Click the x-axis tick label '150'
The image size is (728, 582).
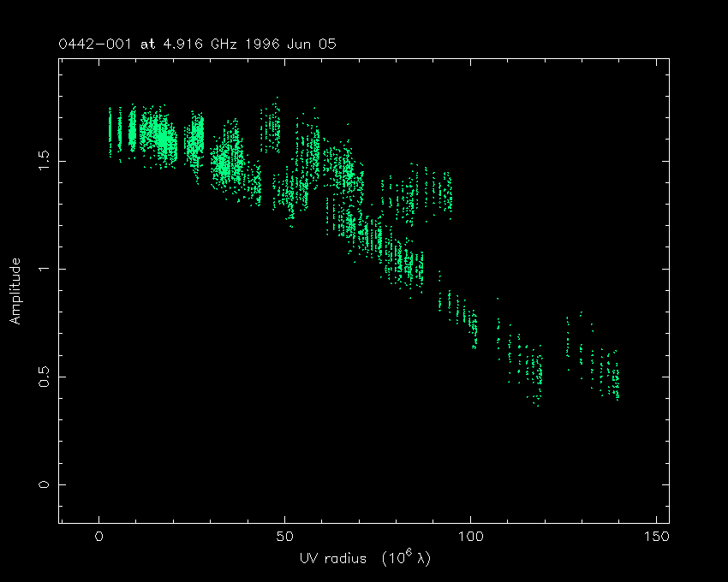[x=657, y=537]
